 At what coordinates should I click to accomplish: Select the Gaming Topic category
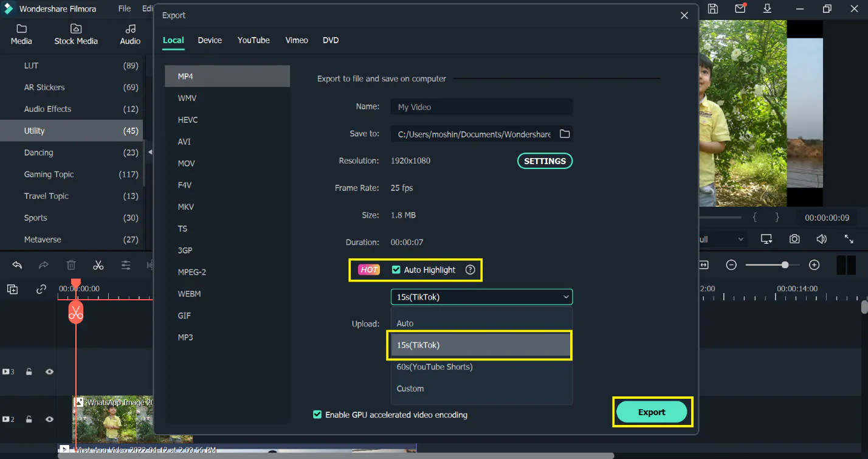tap(72, 174)
